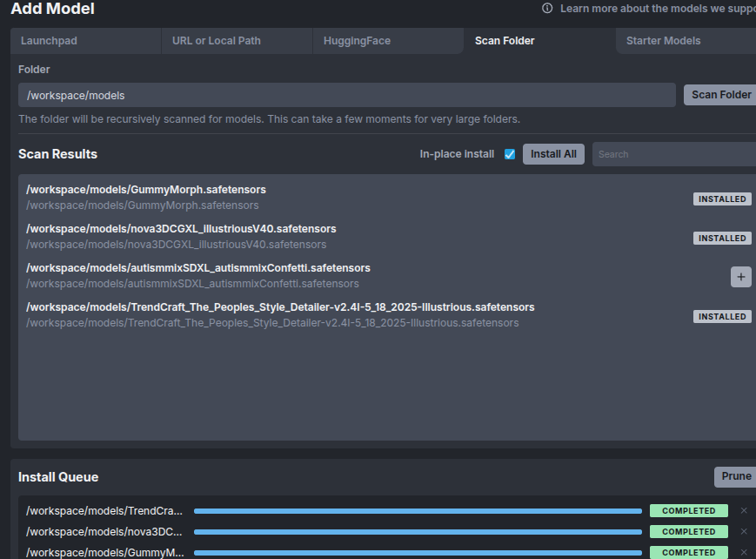The width and height of the screenshot is (756, 559).
Task: Click the info icon beside Learn more
Action: [x=547, y=8]
